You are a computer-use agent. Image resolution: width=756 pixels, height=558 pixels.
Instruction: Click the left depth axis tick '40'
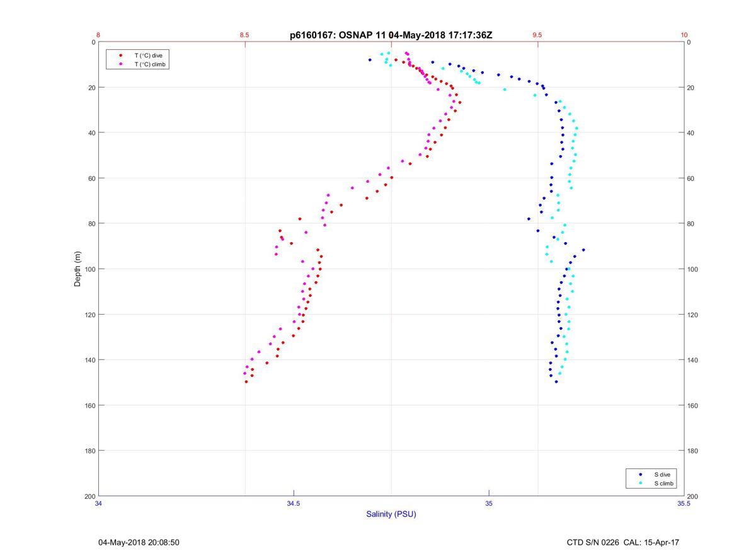click(92, 133)
